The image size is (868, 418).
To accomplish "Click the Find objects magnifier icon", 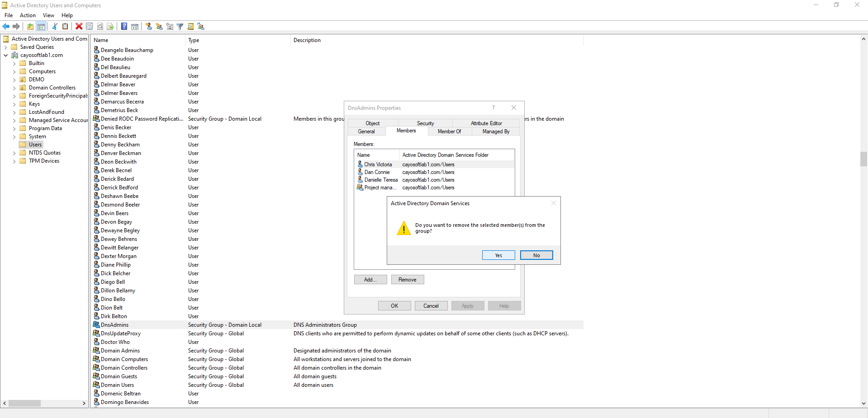I will 190,26.
